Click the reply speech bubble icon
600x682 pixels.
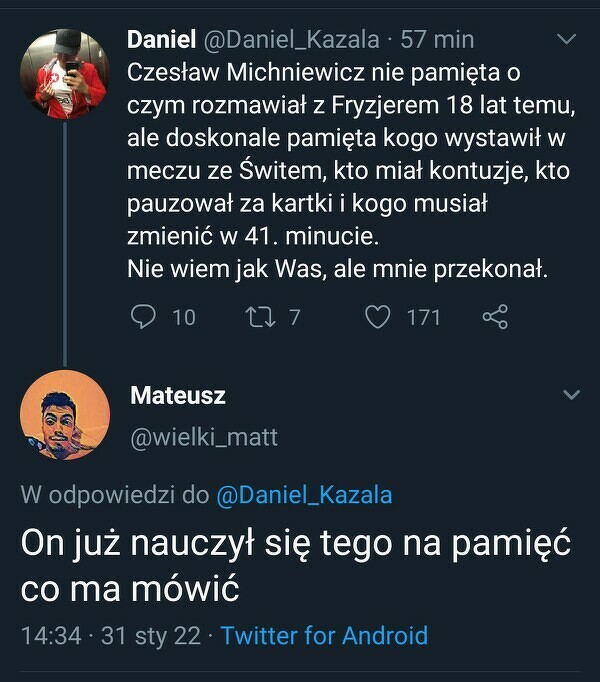click(x=144, y=317)
